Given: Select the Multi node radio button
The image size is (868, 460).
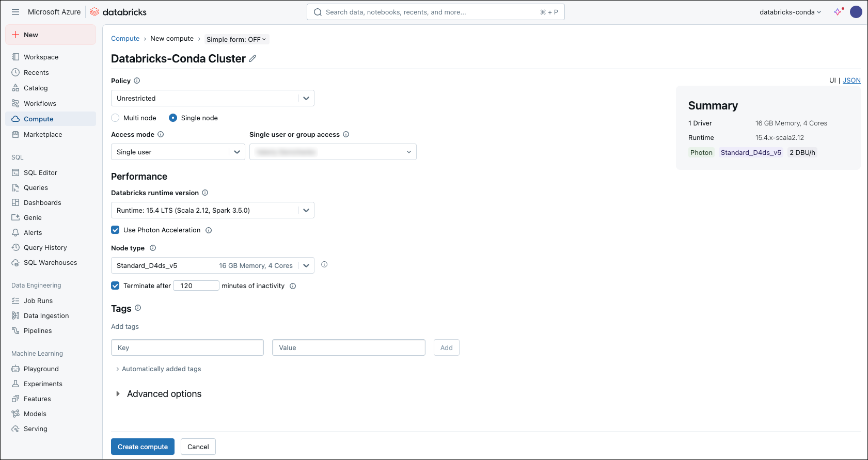Looking at the screenshot, I should (115, 118).
